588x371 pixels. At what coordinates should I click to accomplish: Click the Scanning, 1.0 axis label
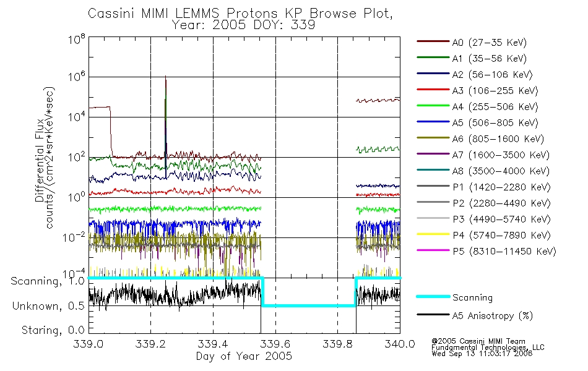(48, 281)
